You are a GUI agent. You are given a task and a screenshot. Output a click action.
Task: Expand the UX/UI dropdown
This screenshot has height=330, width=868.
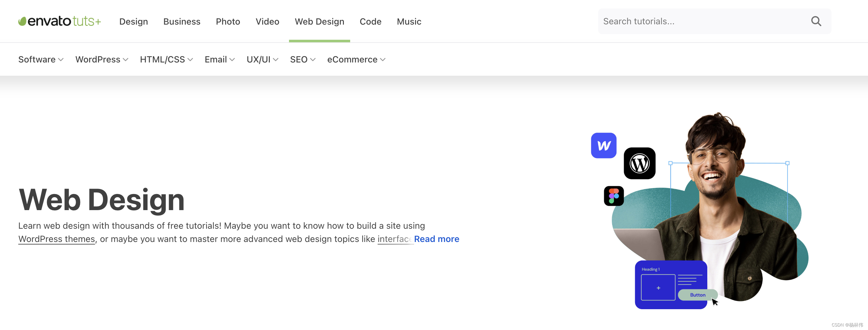coord(263,59)
